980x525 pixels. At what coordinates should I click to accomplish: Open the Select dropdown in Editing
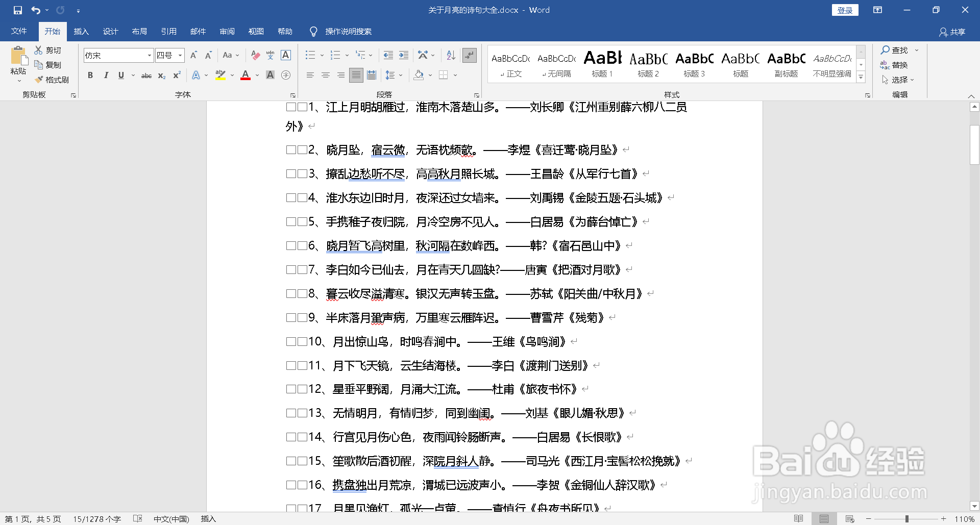coord(898,80)
